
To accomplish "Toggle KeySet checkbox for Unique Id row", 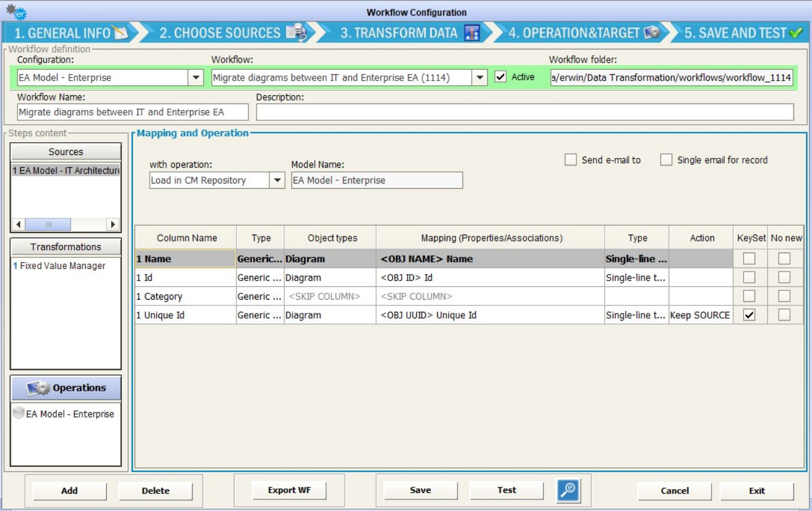I will [x=749, y=315].
